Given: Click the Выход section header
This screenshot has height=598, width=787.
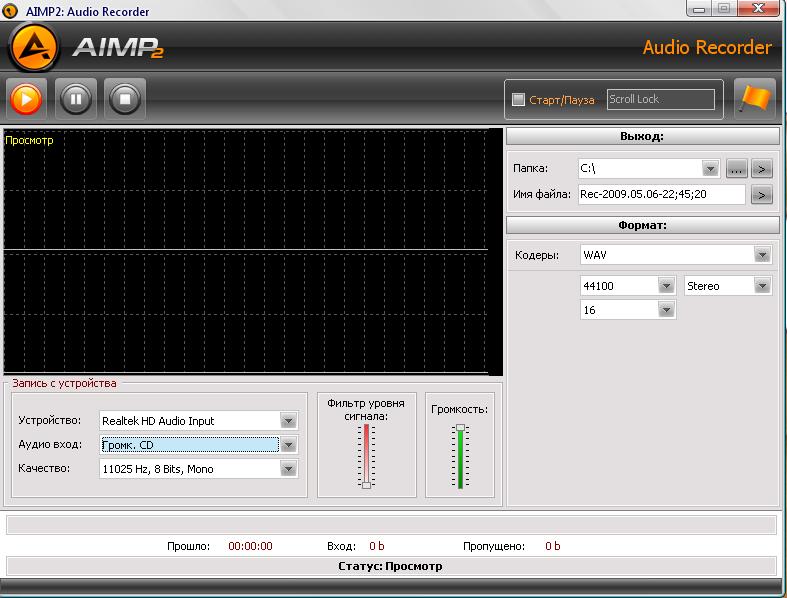Looking at the screenshot, I should point(642,137).
